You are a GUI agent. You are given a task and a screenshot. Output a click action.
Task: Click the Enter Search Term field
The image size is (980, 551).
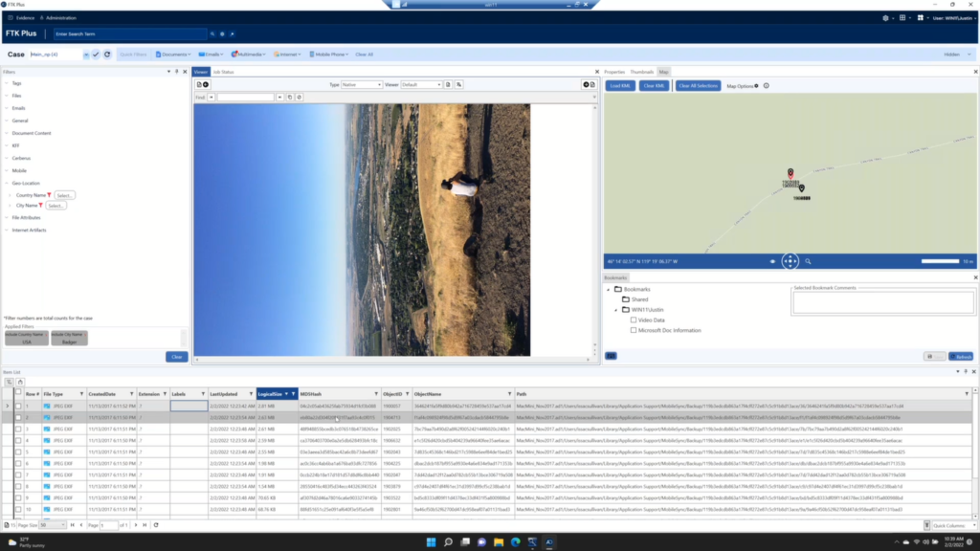129,33
